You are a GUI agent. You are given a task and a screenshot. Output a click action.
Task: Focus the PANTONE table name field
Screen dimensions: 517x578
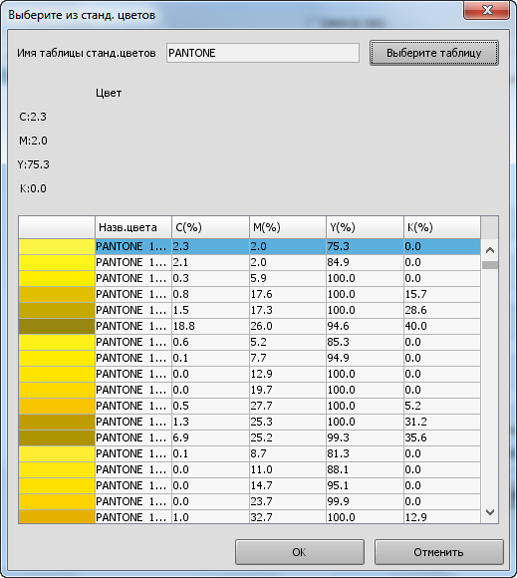point(262,53)
